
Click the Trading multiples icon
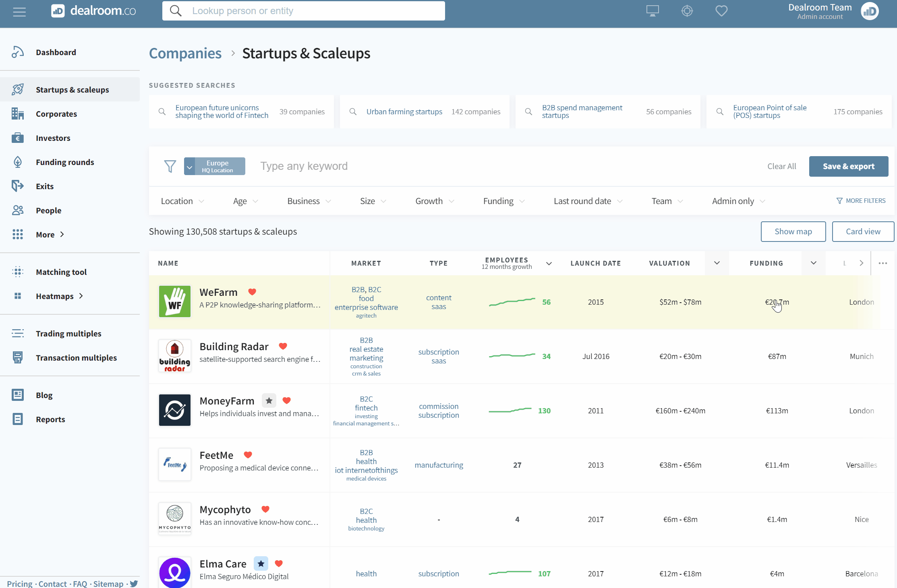(18, 334)
